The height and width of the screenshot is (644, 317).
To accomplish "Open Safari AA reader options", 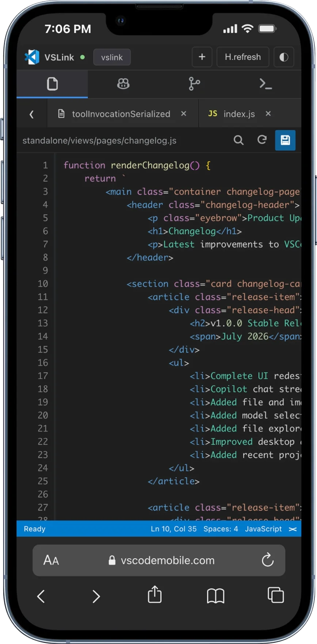I will [x=51, y=560].
